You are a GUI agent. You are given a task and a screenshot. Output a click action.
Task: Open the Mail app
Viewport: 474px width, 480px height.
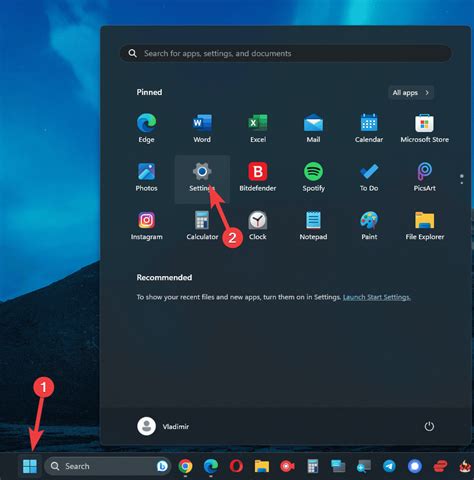(313, 128)
